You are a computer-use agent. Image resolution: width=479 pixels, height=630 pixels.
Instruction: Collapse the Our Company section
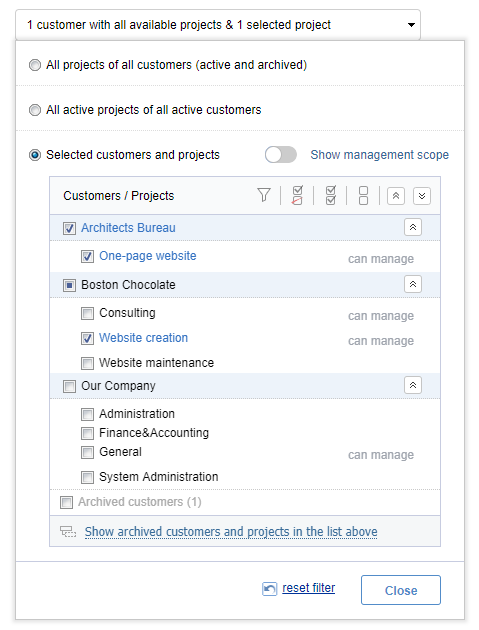click(413, 385)
